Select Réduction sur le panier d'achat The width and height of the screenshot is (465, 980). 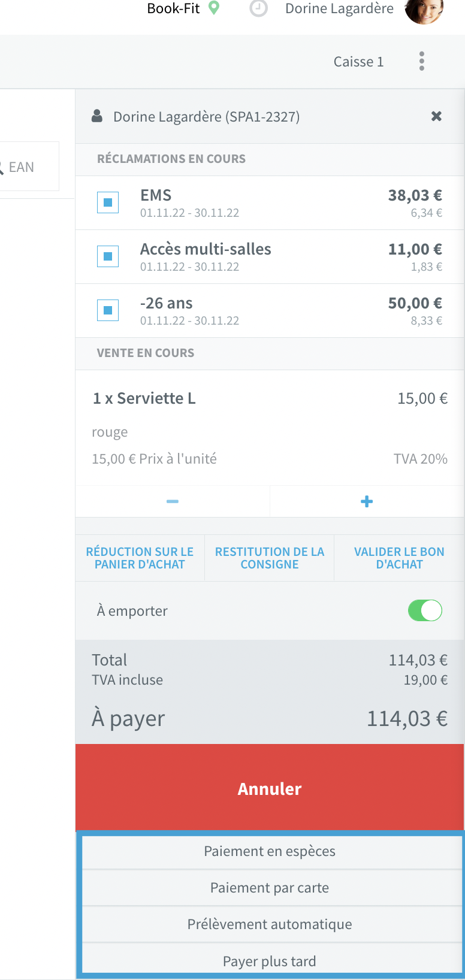(x=140, y=558)
